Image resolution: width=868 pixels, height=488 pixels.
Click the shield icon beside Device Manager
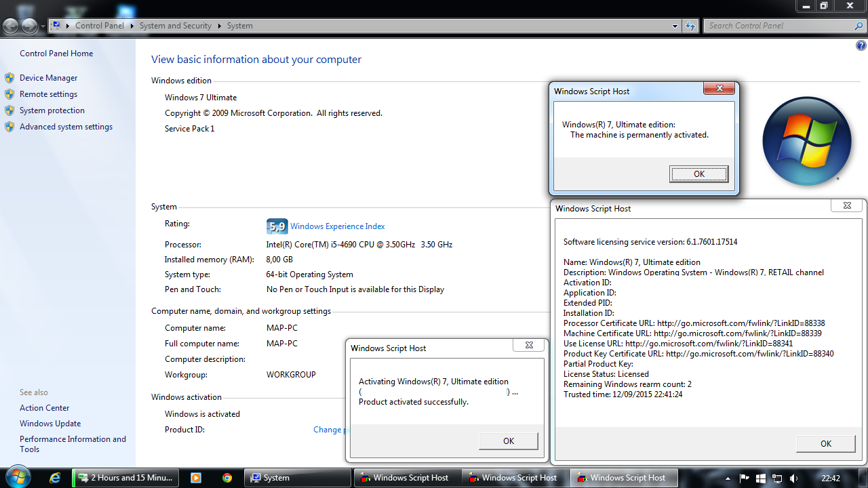coord(9,78)
